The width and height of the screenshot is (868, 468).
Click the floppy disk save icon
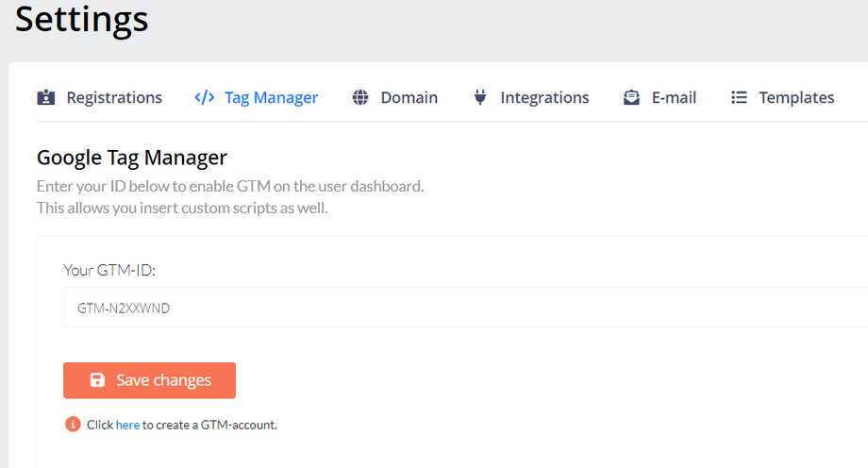click(97, 380)
